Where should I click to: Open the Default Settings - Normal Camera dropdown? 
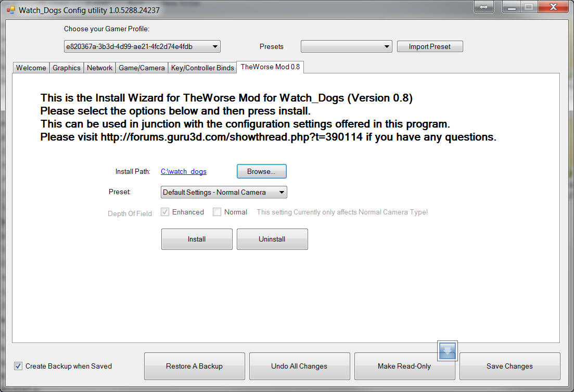(224, 192)
